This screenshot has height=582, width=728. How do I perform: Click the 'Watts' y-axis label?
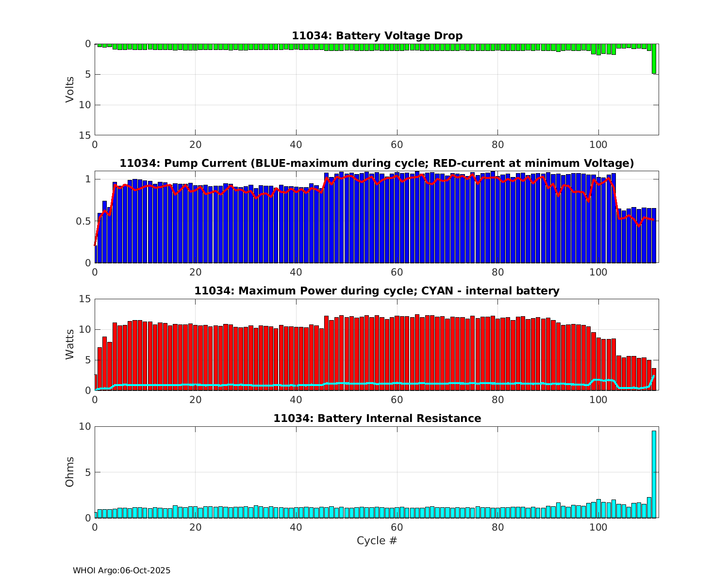(70, 344)
